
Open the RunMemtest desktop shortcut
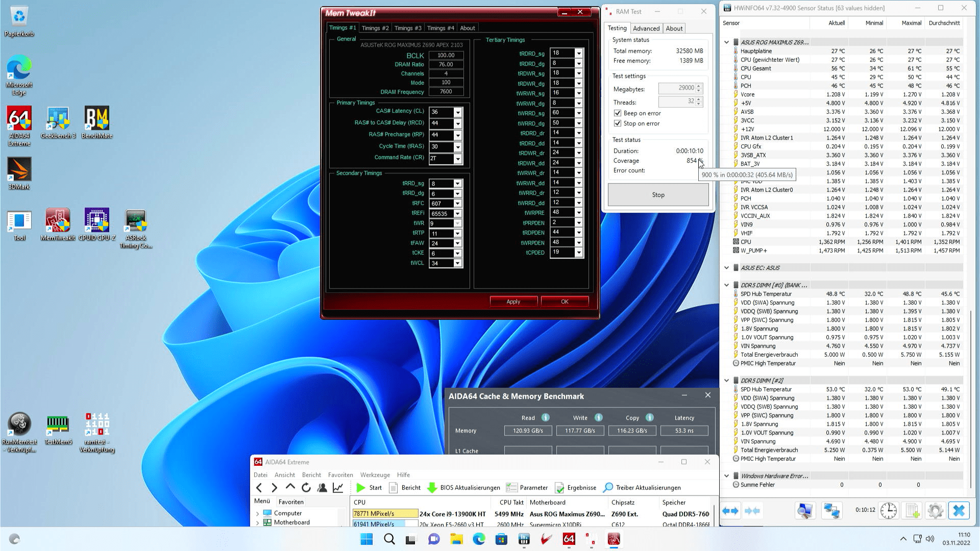19,432
